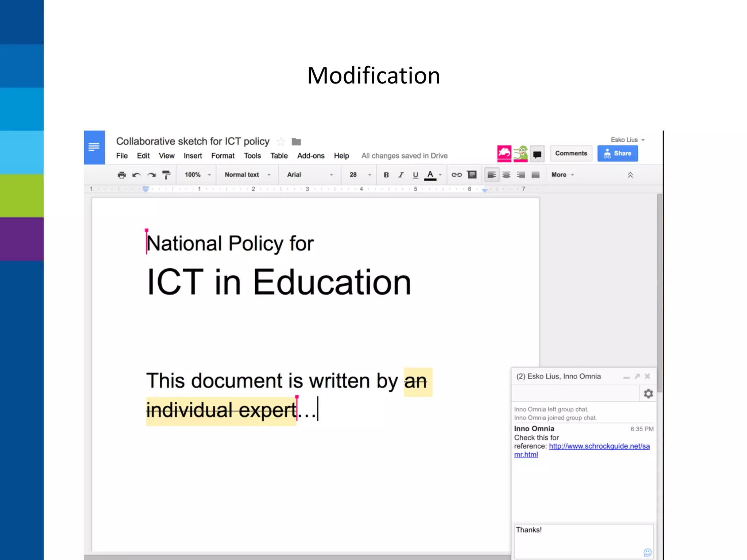Click the redo arrow icon
The image size is (747, 560).
pyautogui.click(x=151, y=175)
